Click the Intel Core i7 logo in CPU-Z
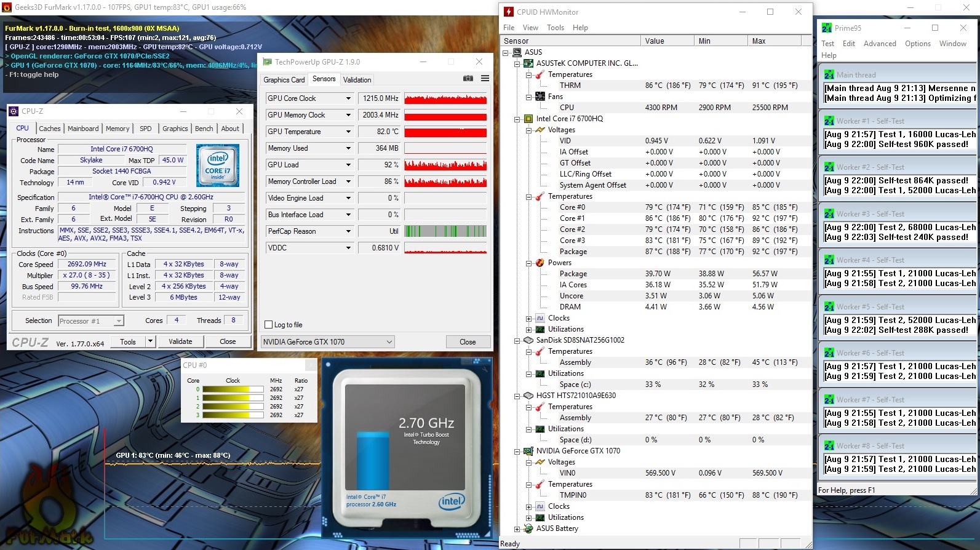The image size is (980, 550). 218,165
